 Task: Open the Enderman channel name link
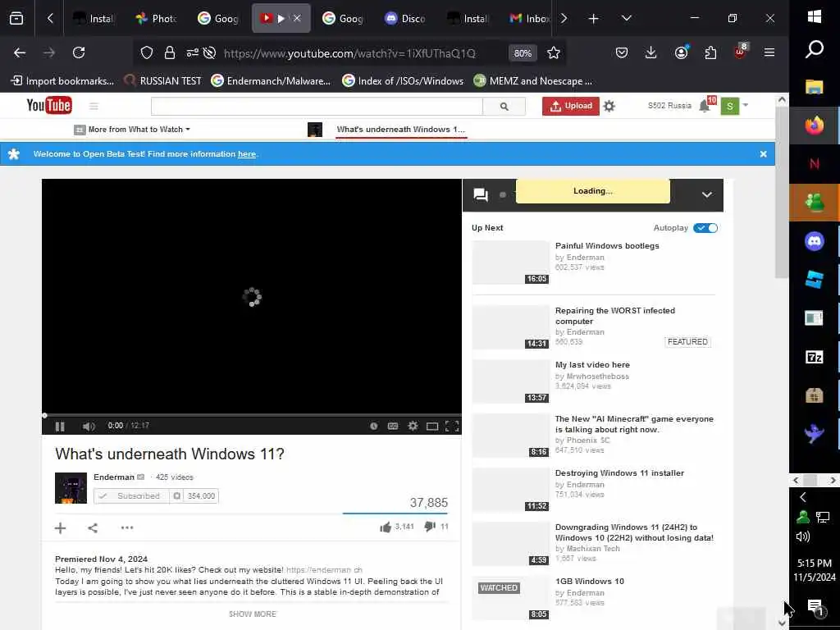pyautogui.click(x=113, y=477)
